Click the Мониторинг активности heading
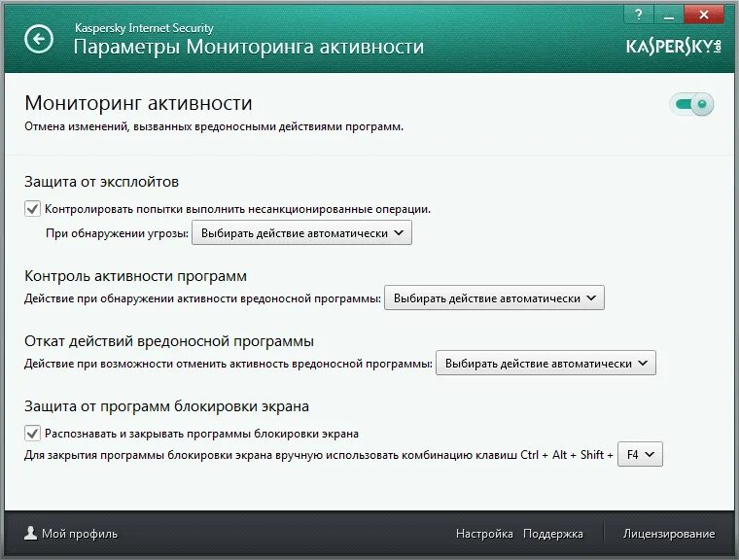Image resolution: width=739 pixels, height=560 pixels. [x=138, y=103]
